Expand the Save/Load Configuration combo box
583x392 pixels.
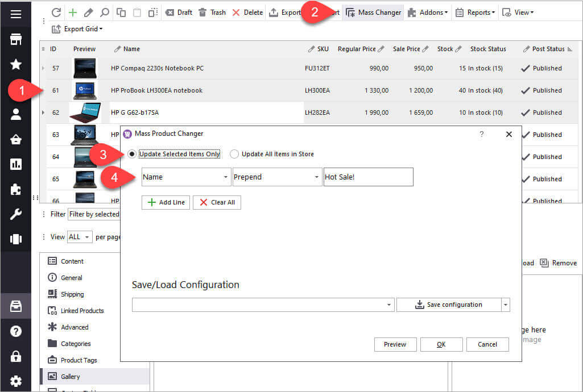coord(389,305)
